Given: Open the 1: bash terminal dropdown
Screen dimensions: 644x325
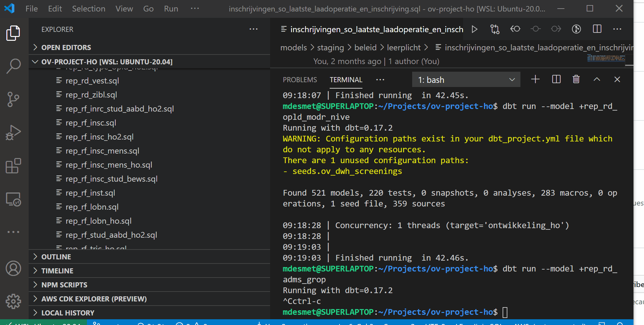Looking at the screenshot, I should (x=466, y=79).
